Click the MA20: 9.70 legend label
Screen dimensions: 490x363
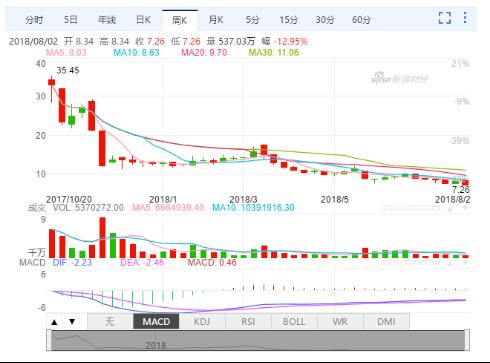tap(204, 52)
